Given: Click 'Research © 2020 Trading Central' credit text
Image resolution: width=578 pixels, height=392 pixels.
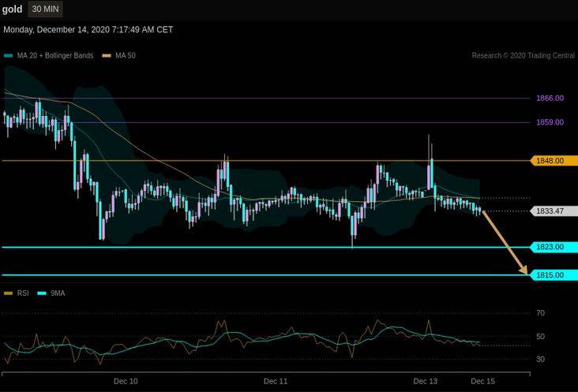Looking at the screenshot, I should coord(523,55).
